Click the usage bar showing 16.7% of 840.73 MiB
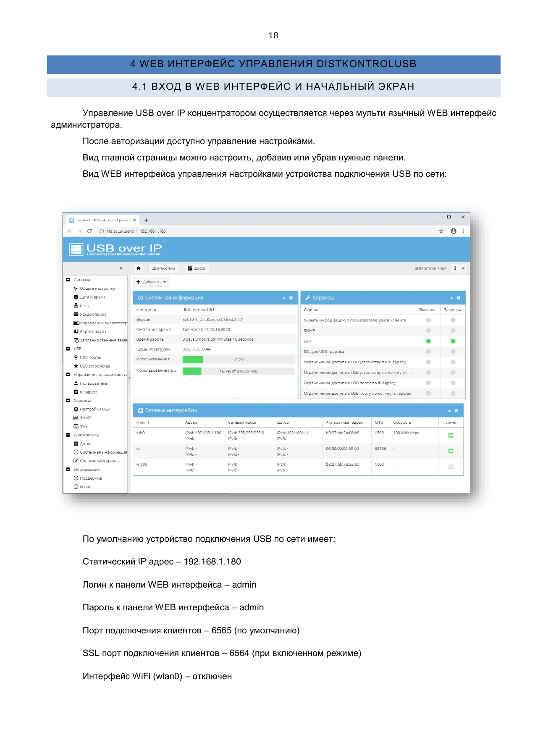The image size is (535, 756). click(239, 371)
